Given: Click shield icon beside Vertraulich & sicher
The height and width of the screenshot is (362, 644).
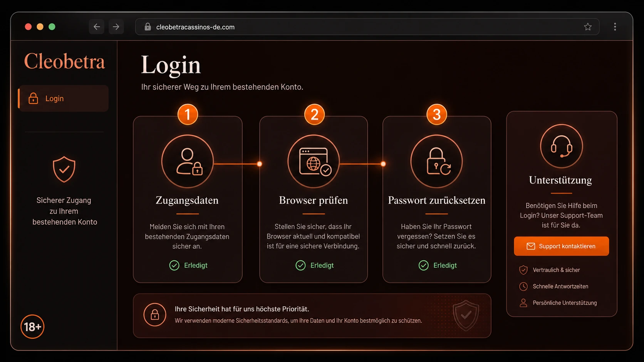Looking at the screenshot, I should [523, 270].
